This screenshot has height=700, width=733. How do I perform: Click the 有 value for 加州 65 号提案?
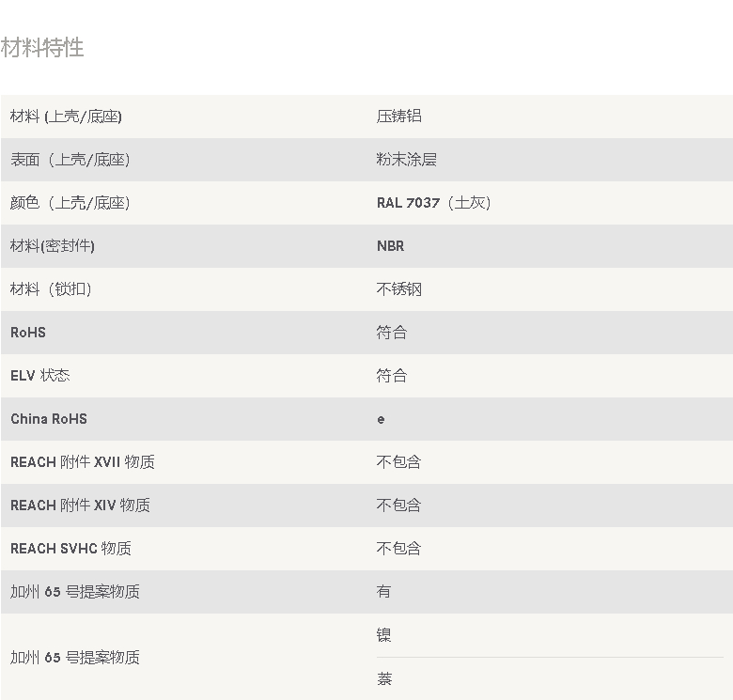coord(383,592)
